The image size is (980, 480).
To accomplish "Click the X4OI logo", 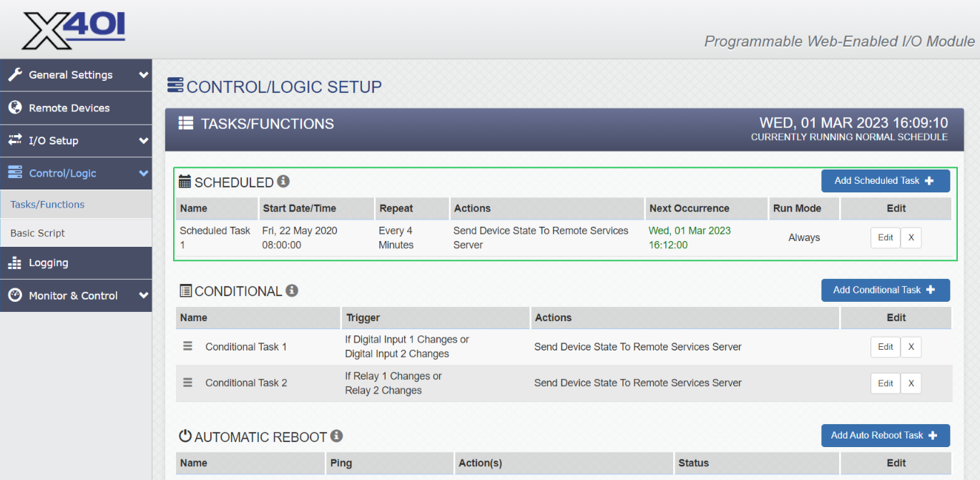I will click(x=74, y=30).
